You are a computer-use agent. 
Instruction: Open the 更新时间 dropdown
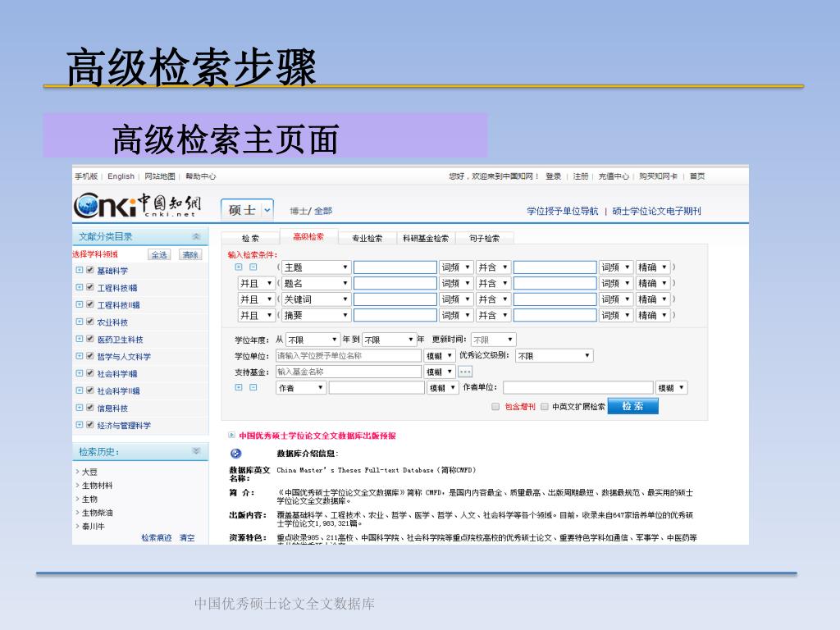(x=493, y=340)
